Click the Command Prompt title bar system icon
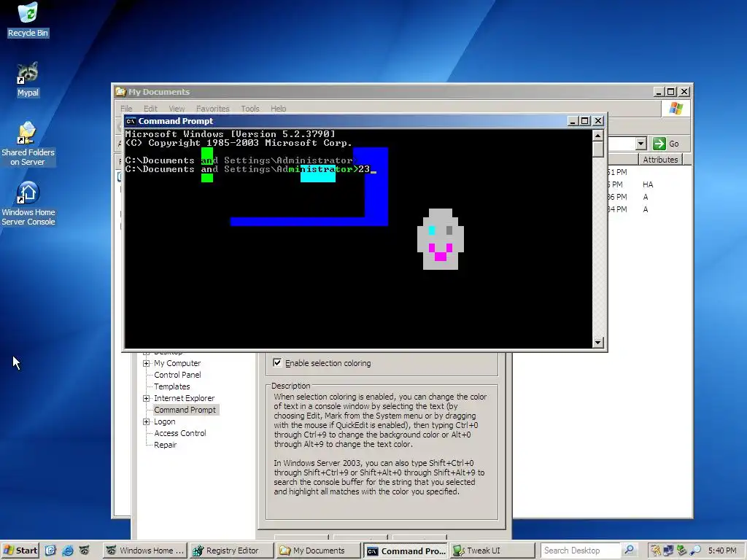Image resolution: width=747 pixels, height=560 pixels. pos(131,121)
